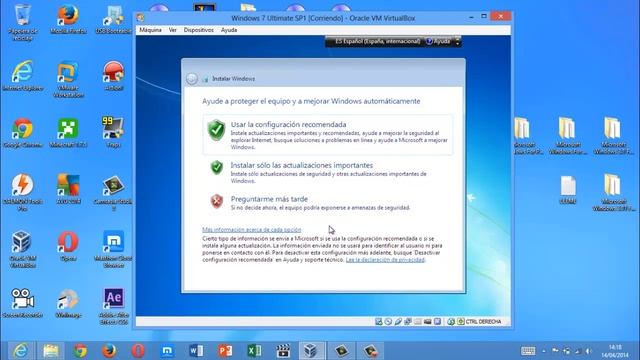Viewport: 640px width, 360px height.
Task: Select Oracle VM VirtualBox desktop shortcut
Action: point(22,249)
